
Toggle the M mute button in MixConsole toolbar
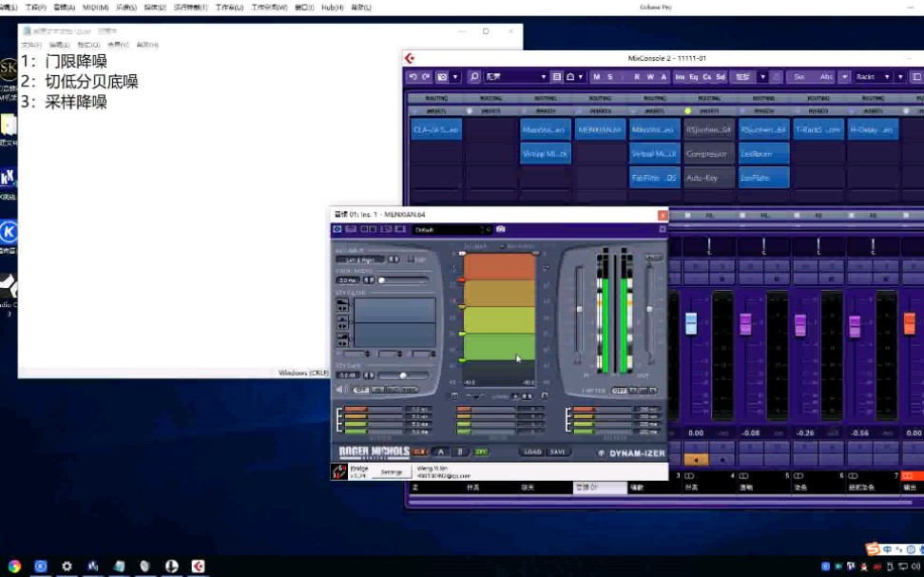coord(596,78)
